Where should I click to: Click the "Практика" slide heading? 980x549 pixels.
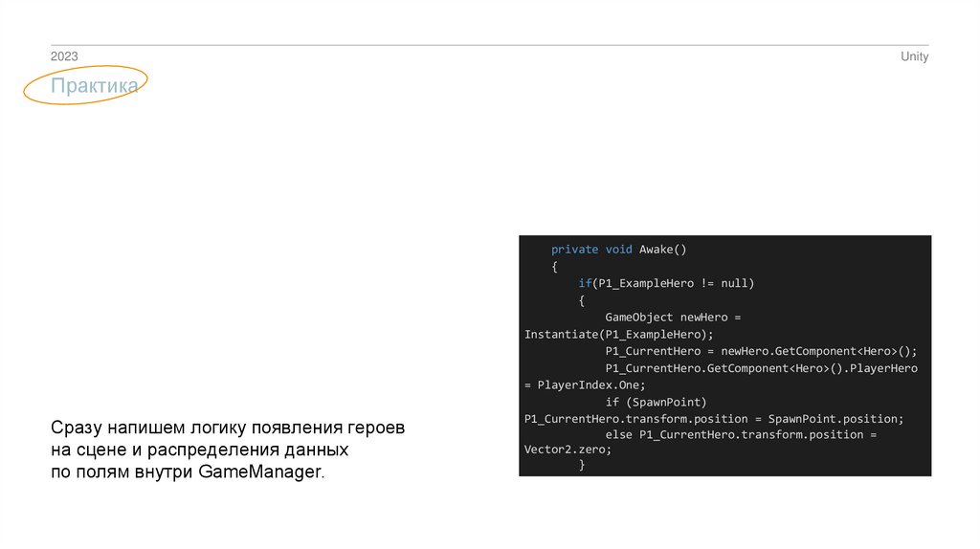coord(95,86)
